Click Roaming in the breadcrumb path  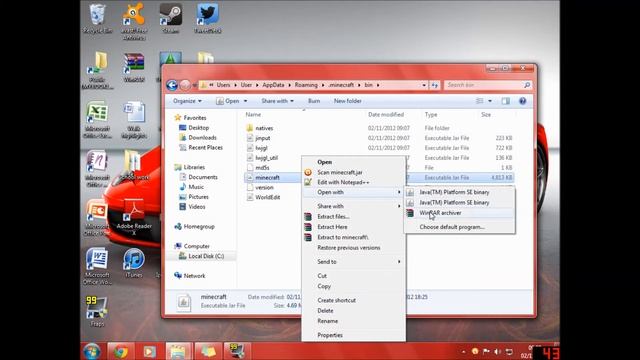[x=306, y=85]
